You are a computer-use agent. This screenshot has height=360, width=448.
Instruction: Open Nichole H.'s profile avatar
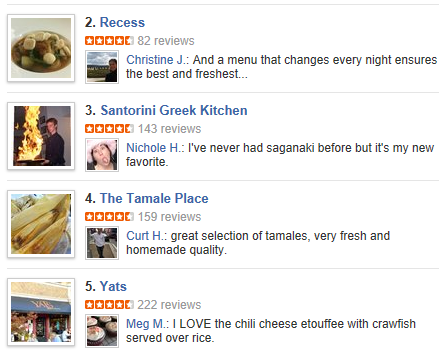pos(102,155)
